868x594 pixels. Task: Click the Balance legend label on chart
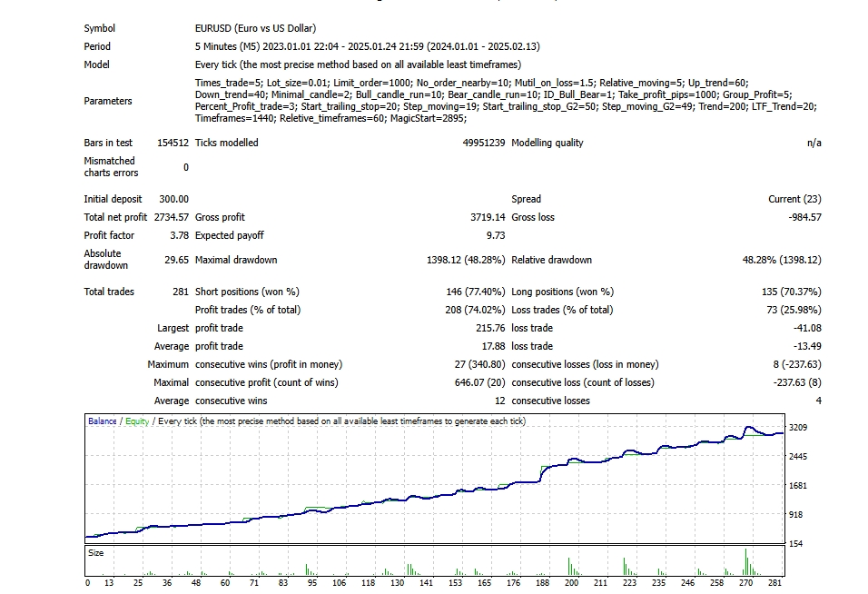click(103, 421)
